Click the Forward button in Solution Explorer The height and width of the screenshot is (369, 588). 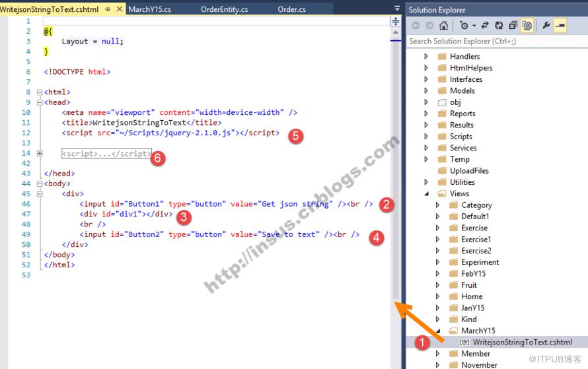[x=429, y=26]
